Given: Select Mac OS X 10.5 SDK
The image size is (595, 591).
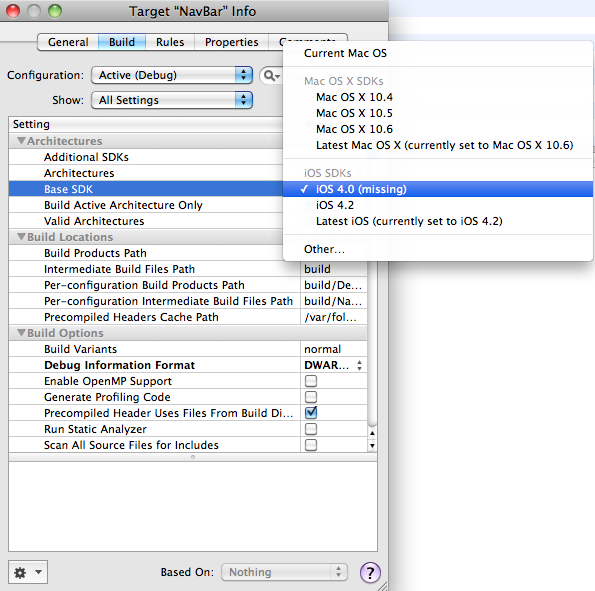Looking at the screenshot, I should [x=438, y=113].
